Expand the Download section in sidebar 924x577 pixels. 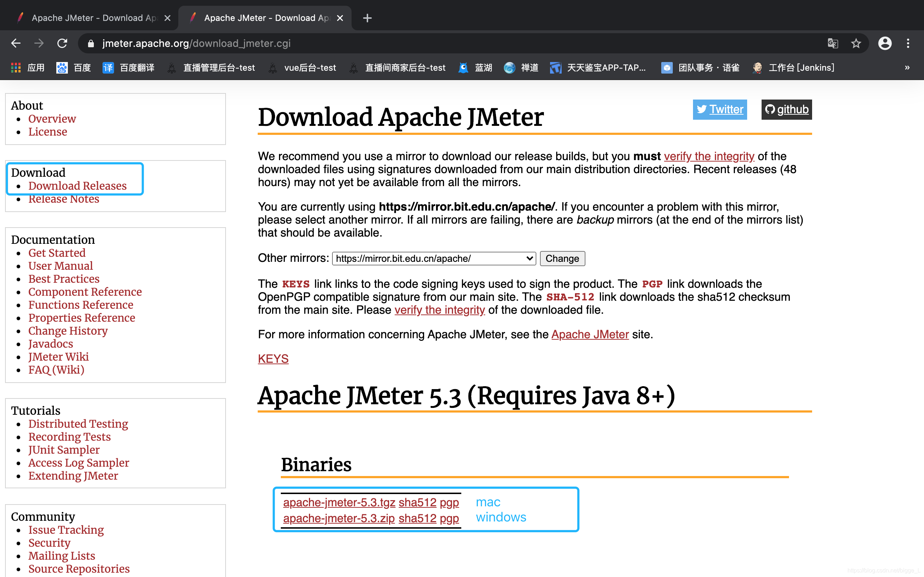(x=38, y=172)
